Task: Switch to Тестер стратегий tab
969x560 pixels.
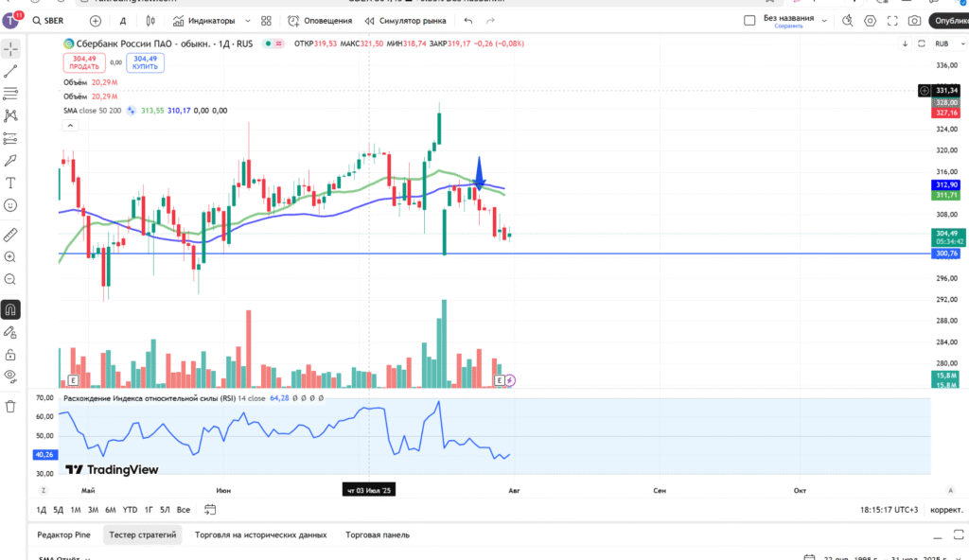Action: (143, 534)
